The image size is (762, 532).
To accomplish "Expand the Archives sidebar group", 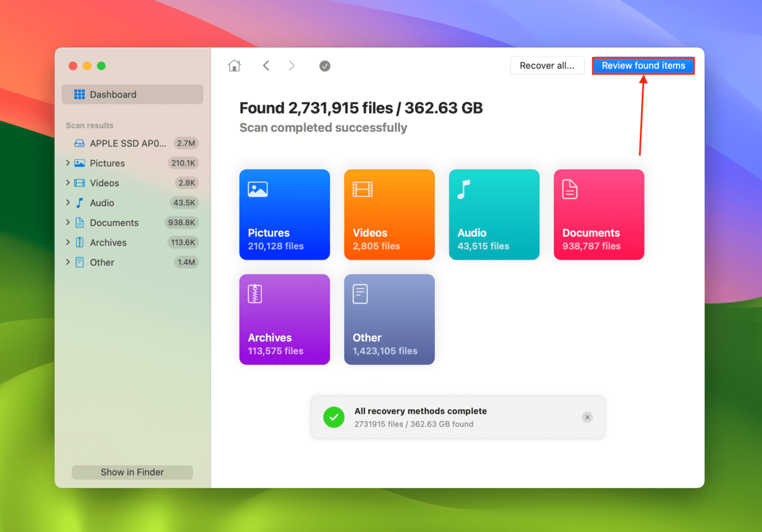I will [x=68, y=243].
